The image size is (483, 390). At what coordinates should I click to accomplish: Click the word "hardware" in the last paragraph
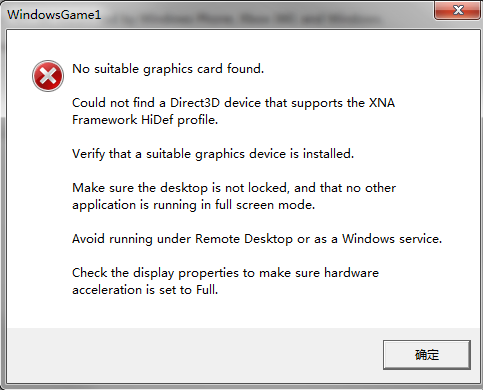click(351, 273)
